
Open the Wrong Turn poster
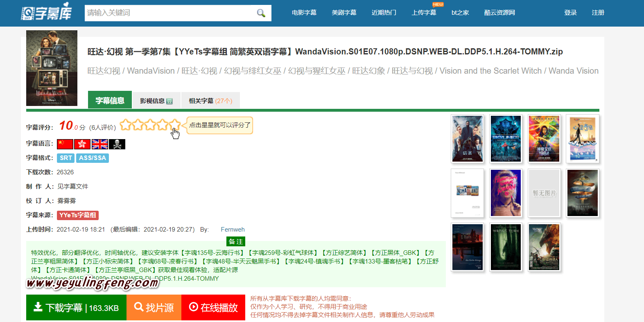[506, 247]
